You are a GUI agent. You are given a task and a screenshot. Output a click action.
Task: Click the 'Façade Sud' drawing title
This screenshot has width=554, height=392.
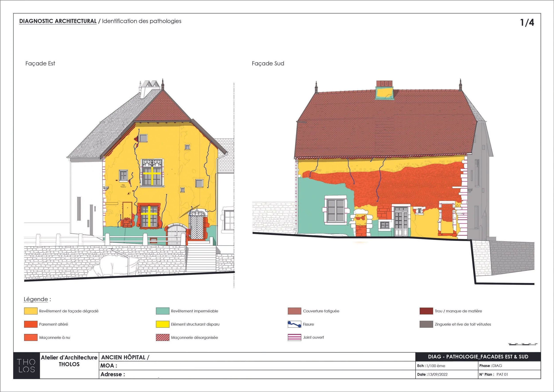268,63
